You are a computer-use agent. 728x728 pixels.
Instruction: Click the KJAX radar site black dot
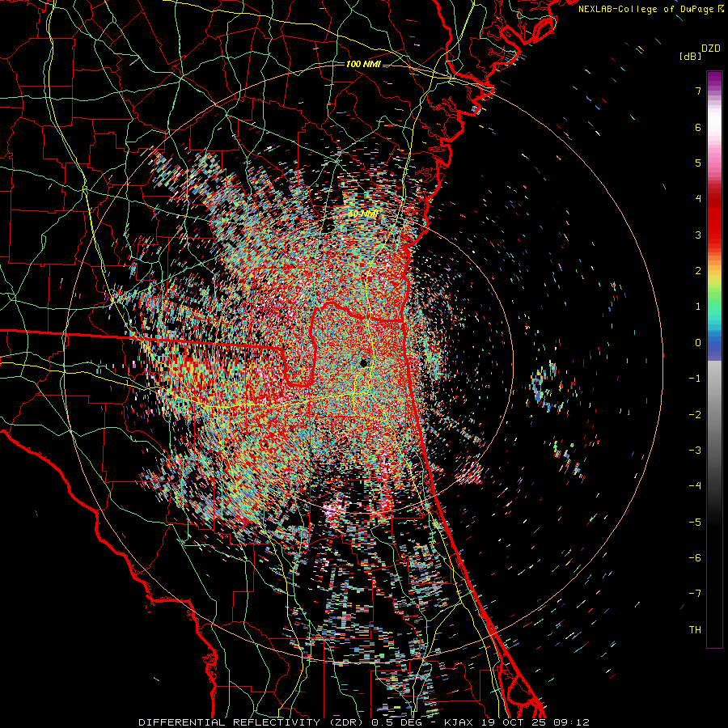(x=363, y=362)
